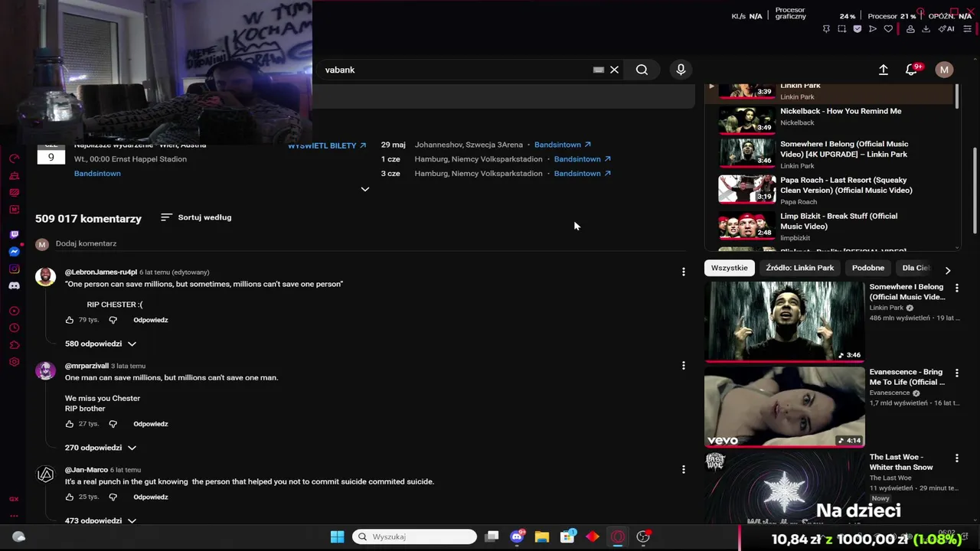Open Messenger in Opera sidebar

pos(14,252)
